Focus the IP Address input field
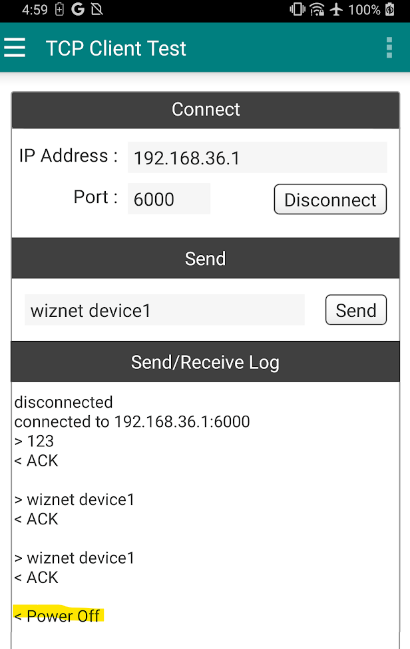 [257, 157]
